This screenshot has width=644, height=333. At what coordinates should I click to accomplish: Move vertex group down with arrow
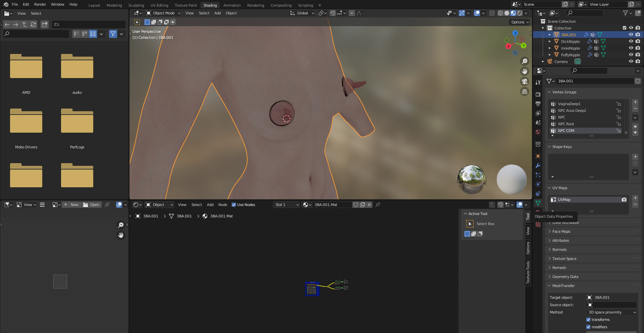click(635, 133)
